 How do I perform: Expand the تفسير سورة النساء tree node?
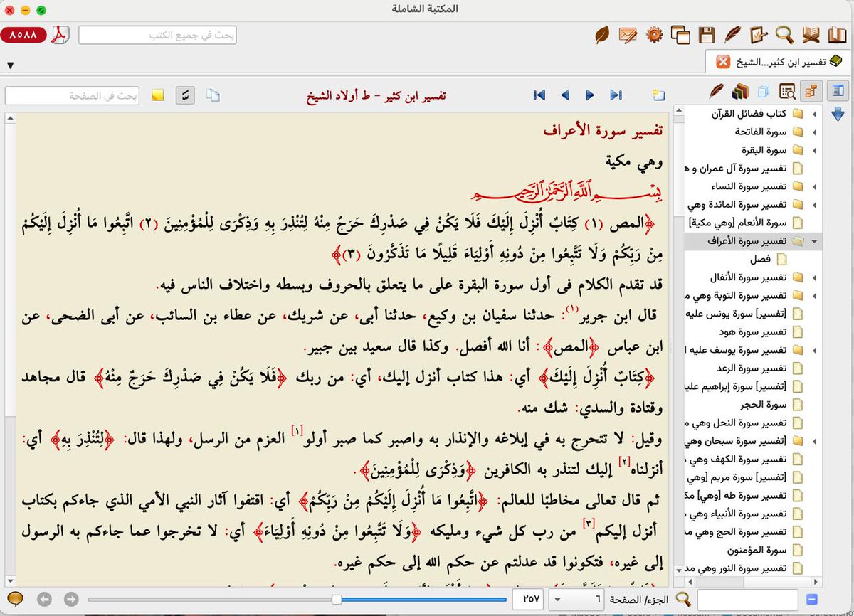814,186
